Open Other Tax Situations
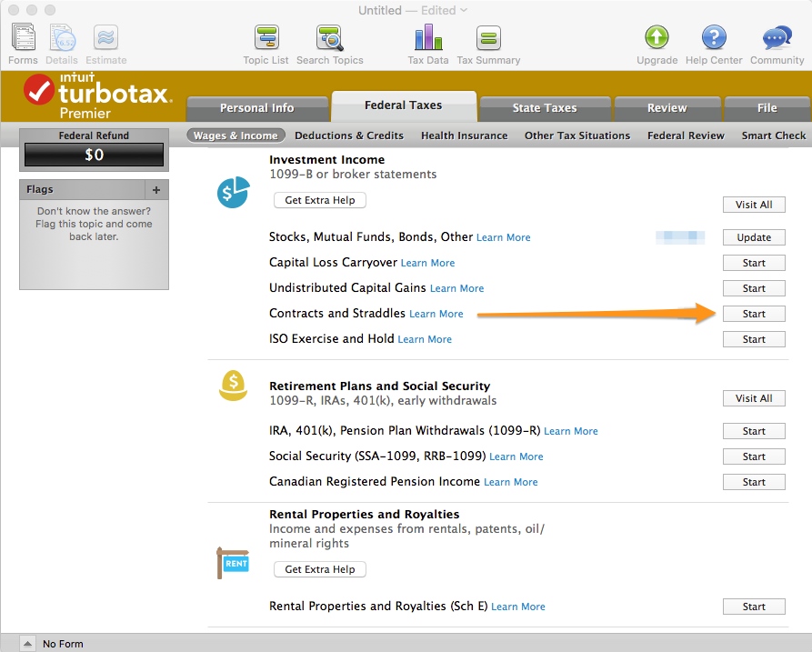The width and height of the screenshot is (812, 652). [x=576, y=135]
